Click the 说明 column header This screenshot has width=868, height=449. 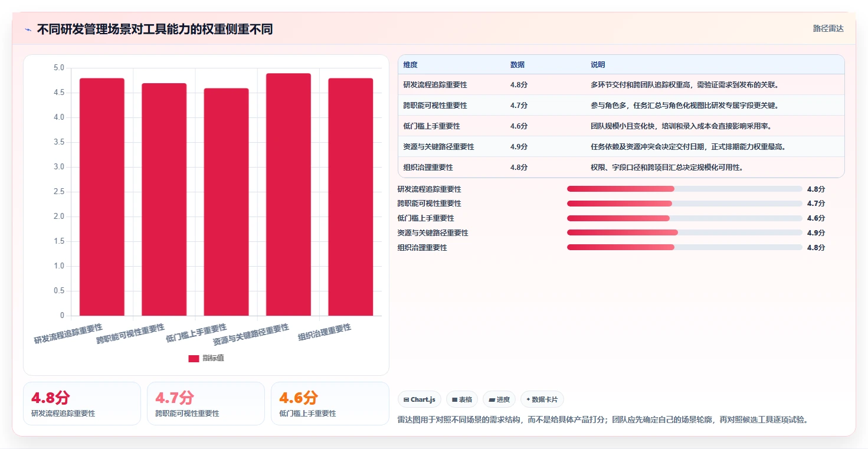[598, 65]
